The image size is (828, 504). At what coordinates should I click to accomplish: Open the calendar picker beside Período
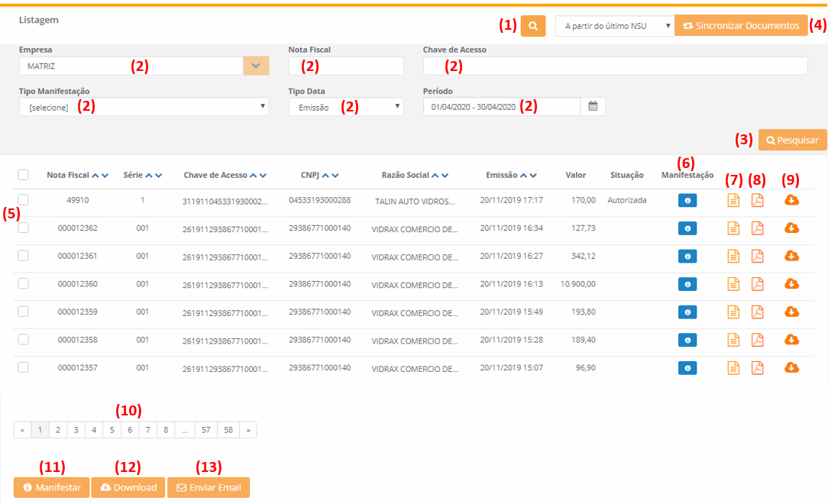point(593,106)
